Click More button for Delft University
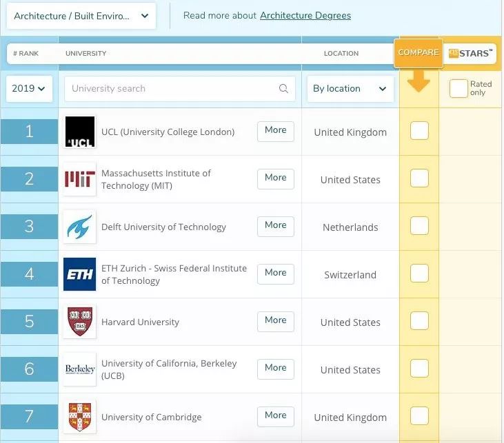Screen dimensions: 504x443 (275, 225)
